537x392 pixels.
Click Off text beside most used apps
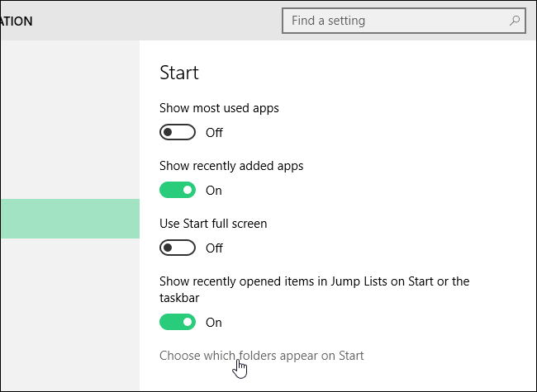pos(214,133)
